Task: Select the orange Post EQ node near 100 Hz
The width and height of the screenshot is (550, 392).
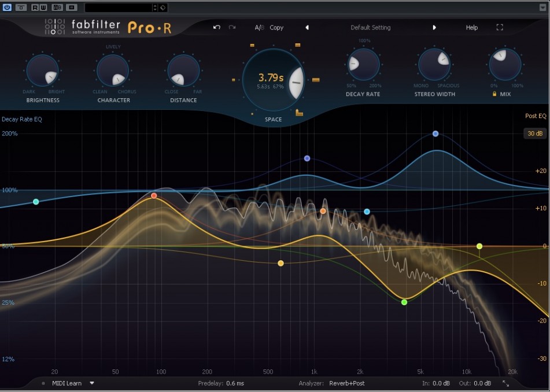Action: (154, 195)
